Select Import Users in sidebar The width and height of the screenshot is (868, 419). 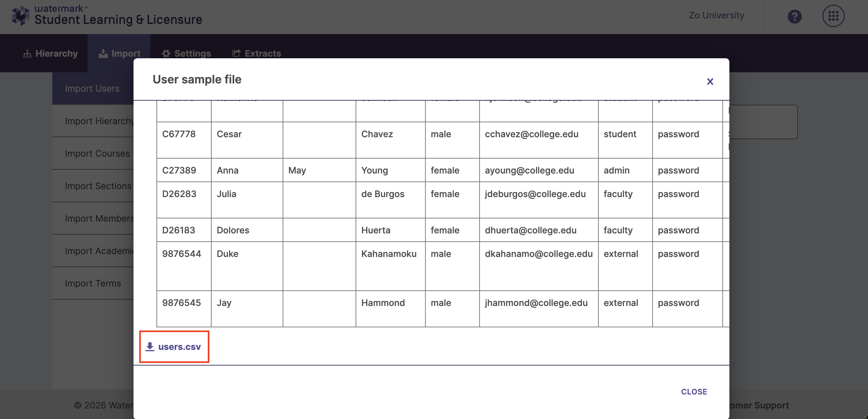(x=93, y=88)
